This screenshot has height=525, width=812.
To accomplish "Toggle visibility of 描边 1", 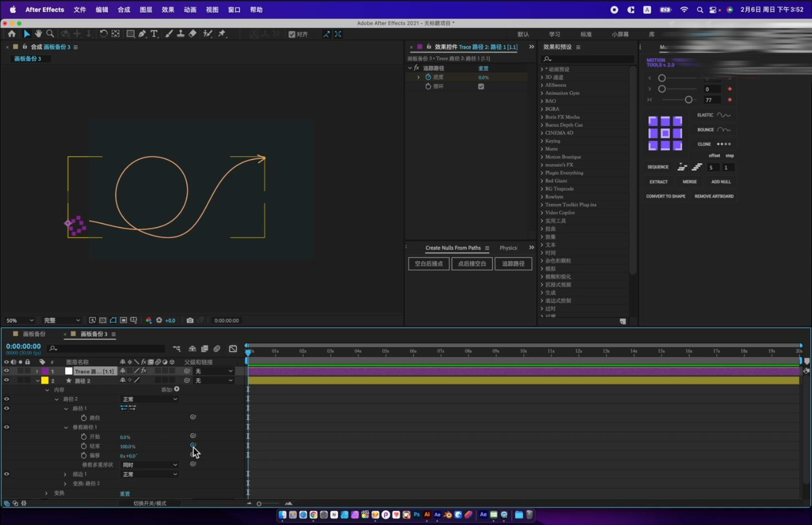I will pos(7,474).
